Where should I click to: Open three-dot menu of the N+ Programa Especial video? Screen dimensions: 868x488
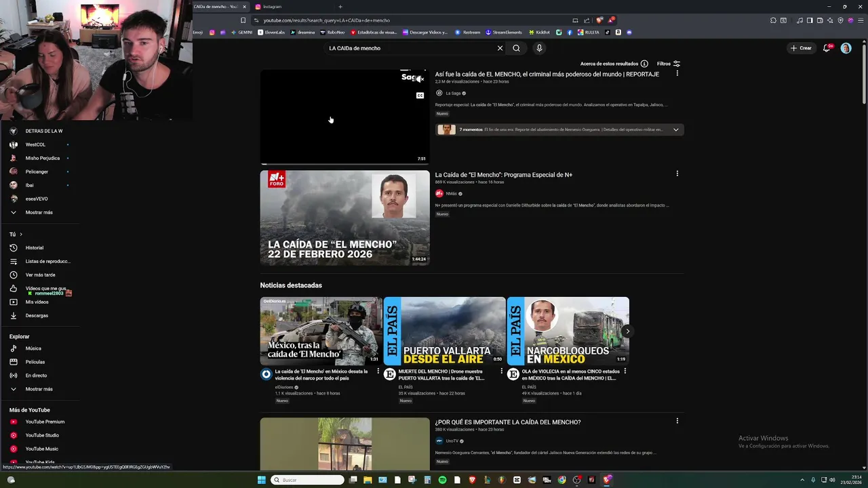point(677,174)
